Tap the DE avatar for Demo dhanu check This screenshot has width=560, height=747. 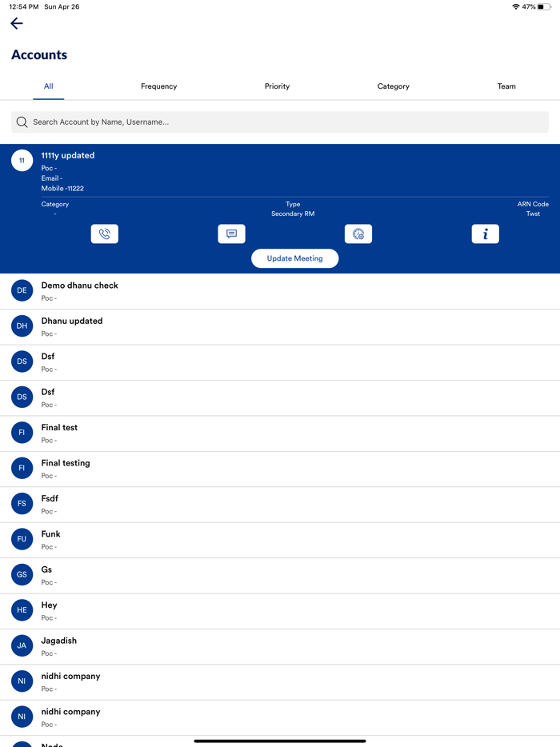click(22, 290)
